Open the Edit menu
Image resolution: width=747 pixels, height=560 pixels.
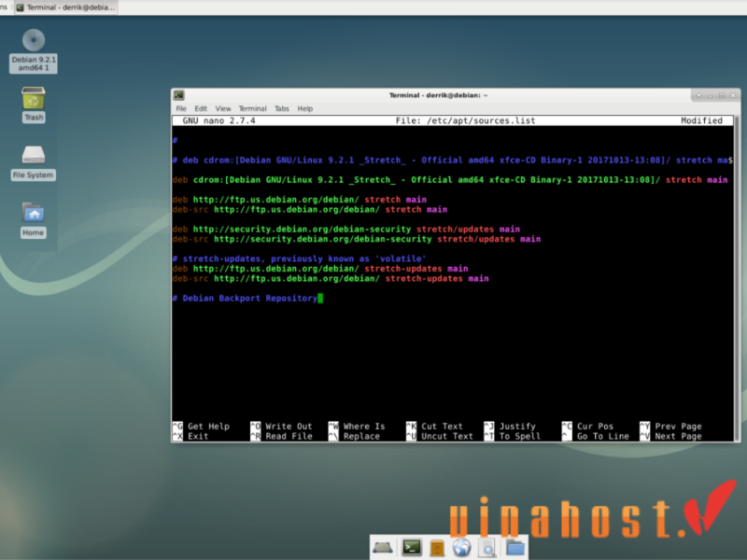(x=201, y=108)
